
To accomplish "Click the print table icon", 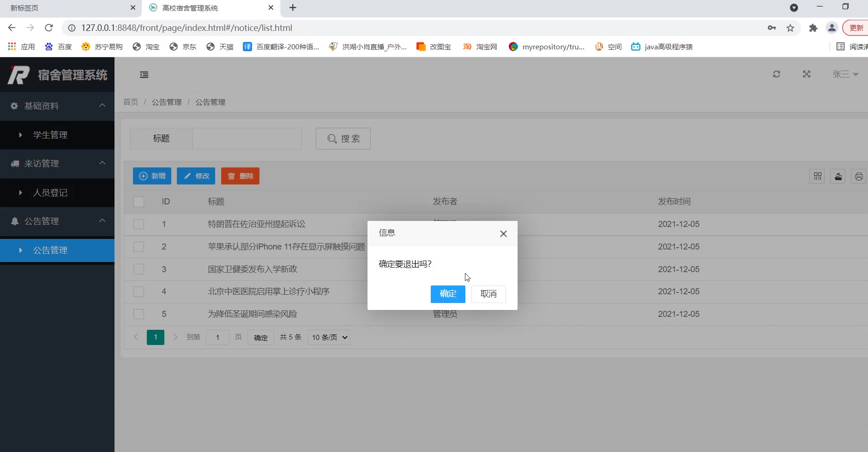I will 858,176.
